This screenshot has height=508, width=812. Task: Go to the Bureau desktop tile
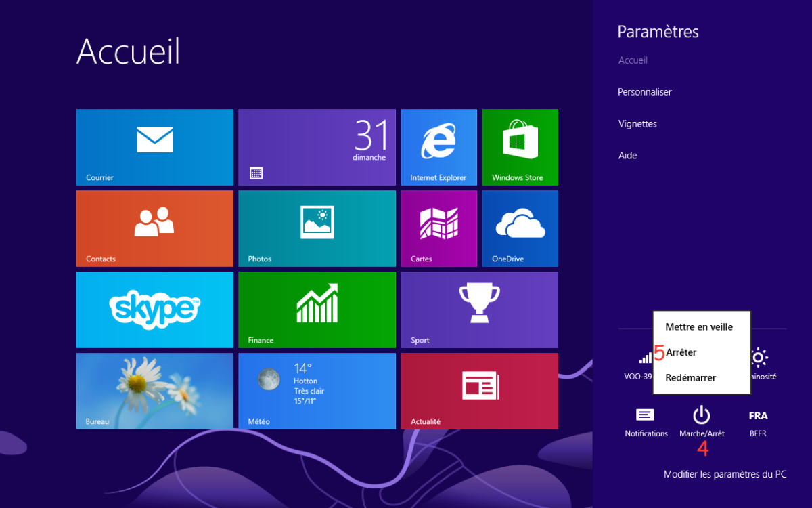154,391
